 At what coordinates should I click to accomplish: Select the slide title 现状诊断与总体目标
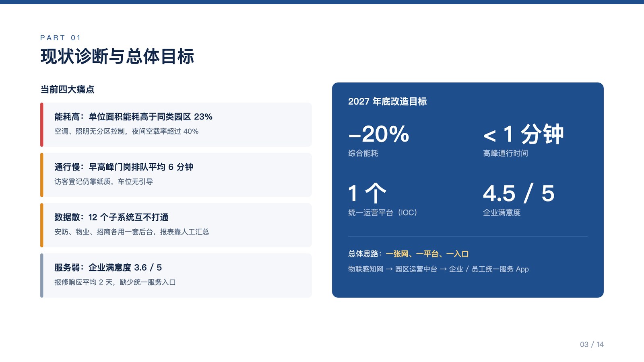click(x=117, y=56)
